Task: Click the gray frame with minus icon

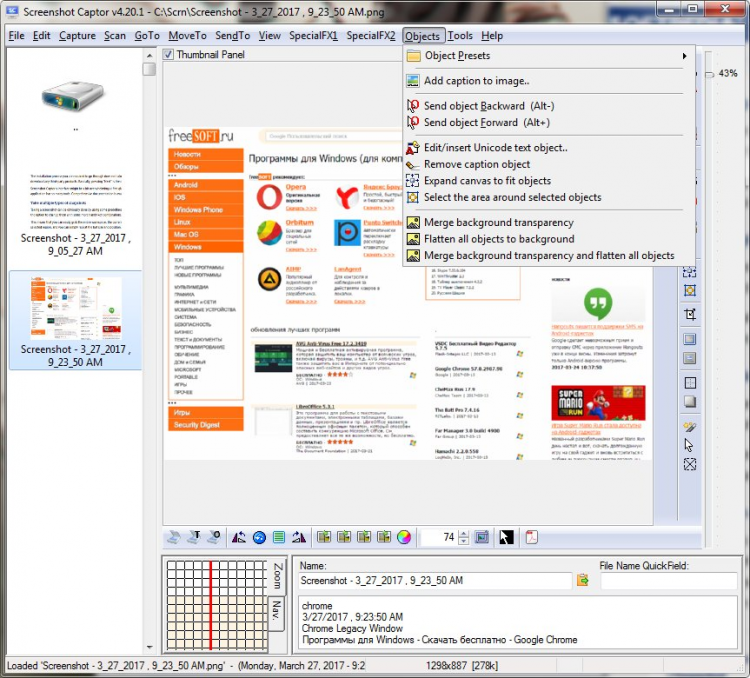Action: tap(689, 358)
